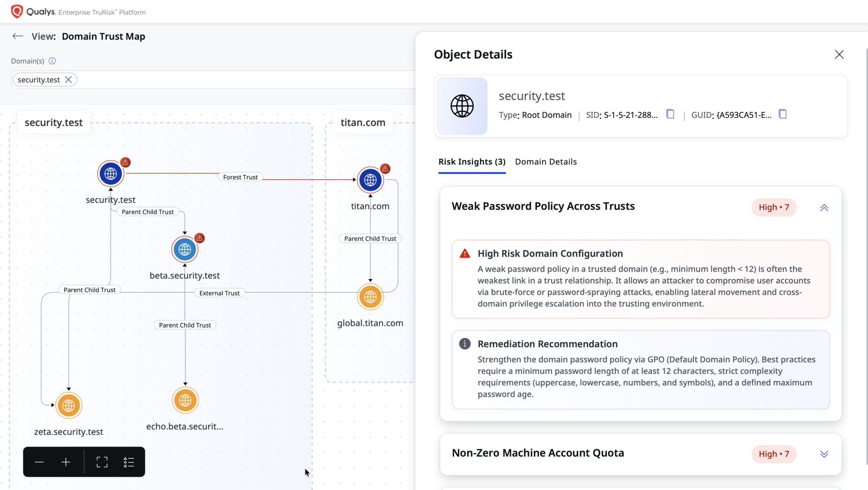Click the 'Type: Root Domain' text
This screenshot has width=868, height=490.
(535, 115)
